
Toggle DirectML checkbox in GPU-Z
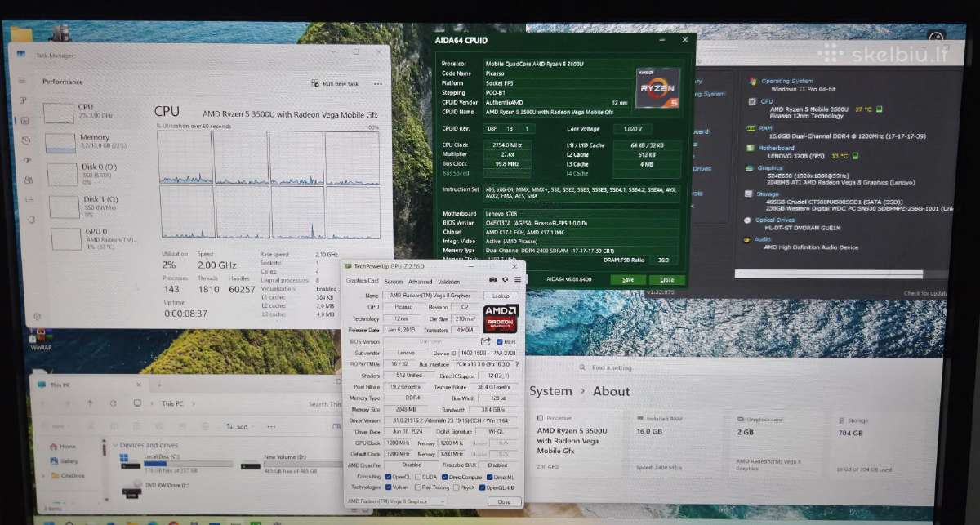tap(488, 477)
